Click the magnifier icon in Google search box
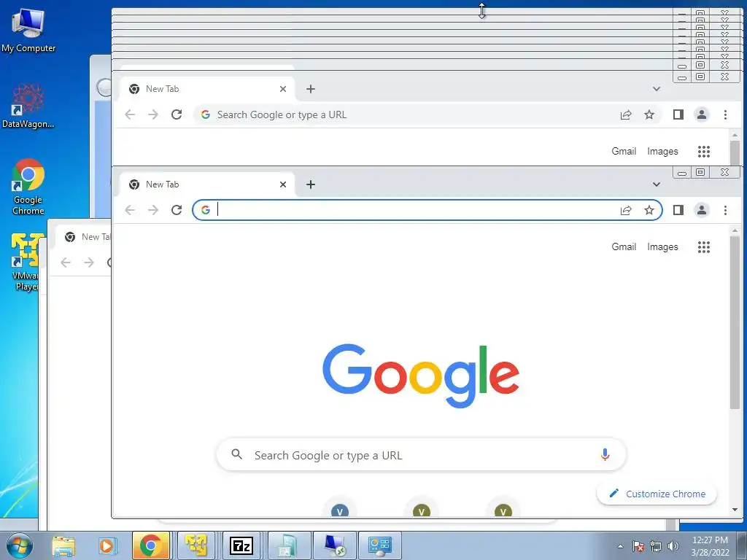This screenshot has height=560, width=747. pyautogui.click(x=237, y=454)
